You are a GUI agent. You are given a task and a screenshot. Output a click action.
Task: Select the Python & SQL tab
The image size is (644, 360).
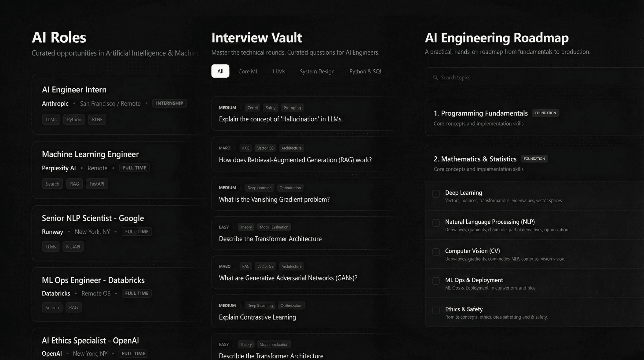(x=366, y=71)
